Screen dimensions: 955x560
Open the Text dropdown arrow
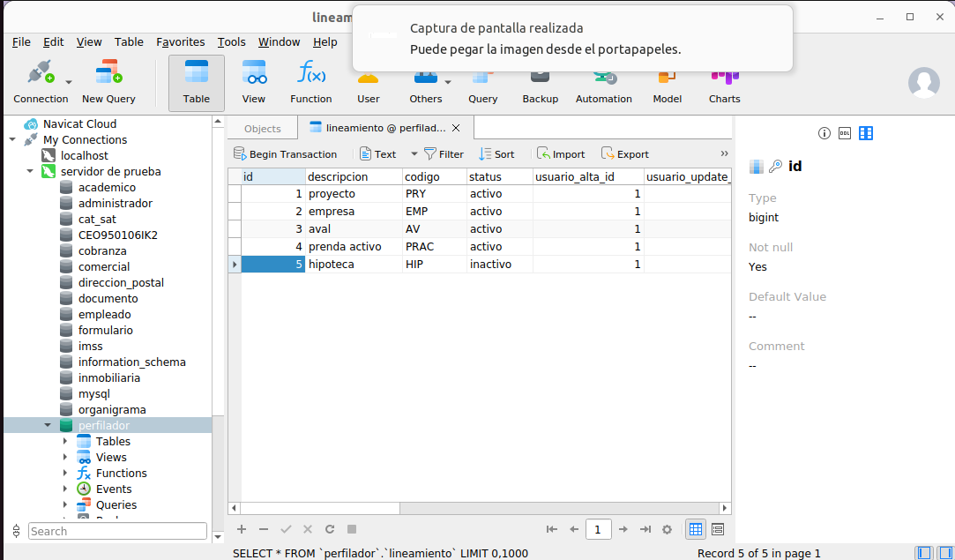click(x=414, y=154)
